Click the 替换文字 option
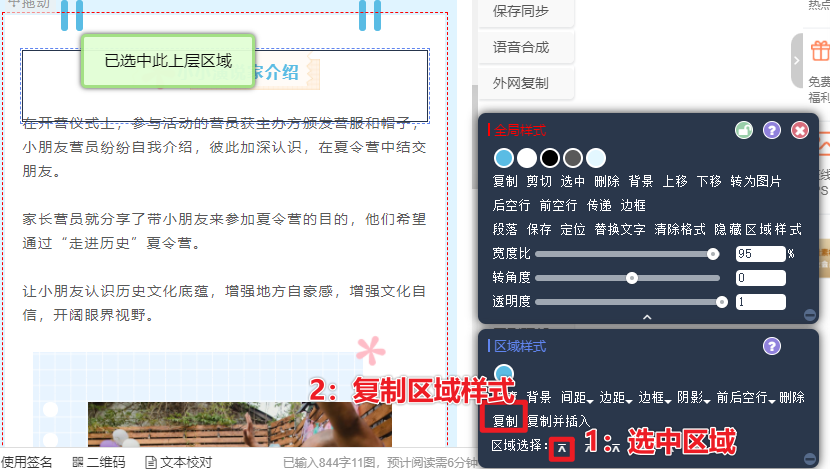This screenshot has width=830, height=469. (x=620, y=230)
